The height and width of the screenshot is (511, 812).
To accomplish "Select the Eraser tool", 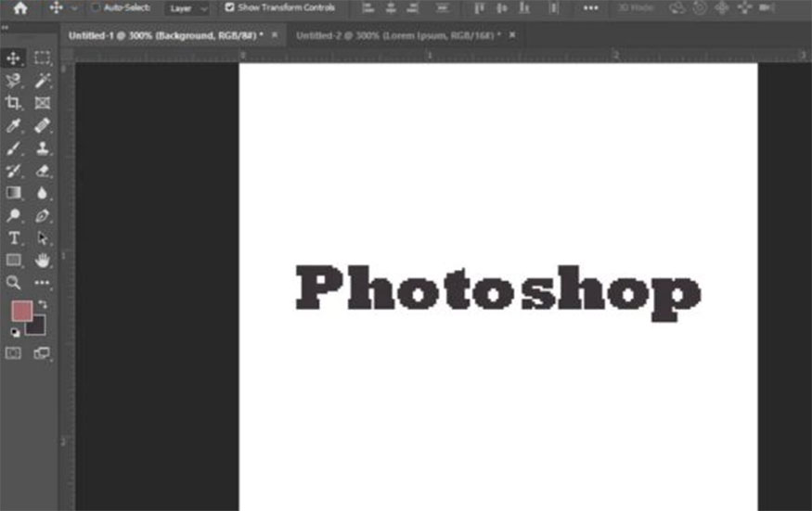I will click(42, 171).
